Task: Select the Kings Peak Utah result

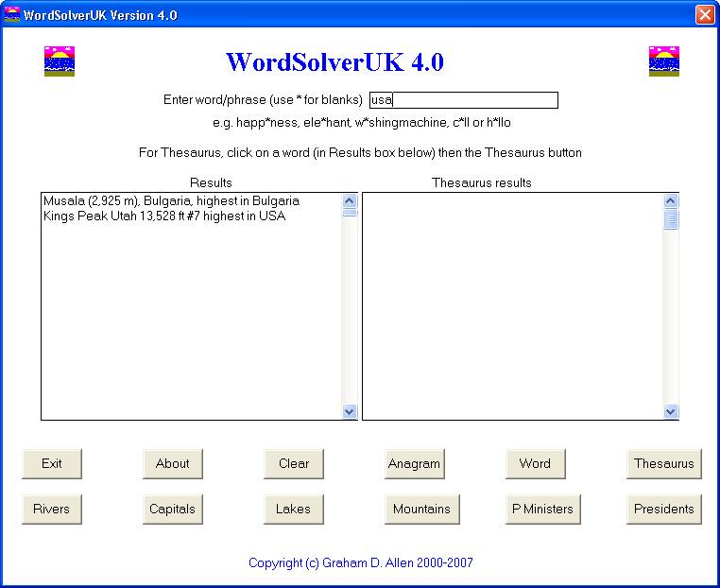Action: pyautogui.click(x=163, y=216)
